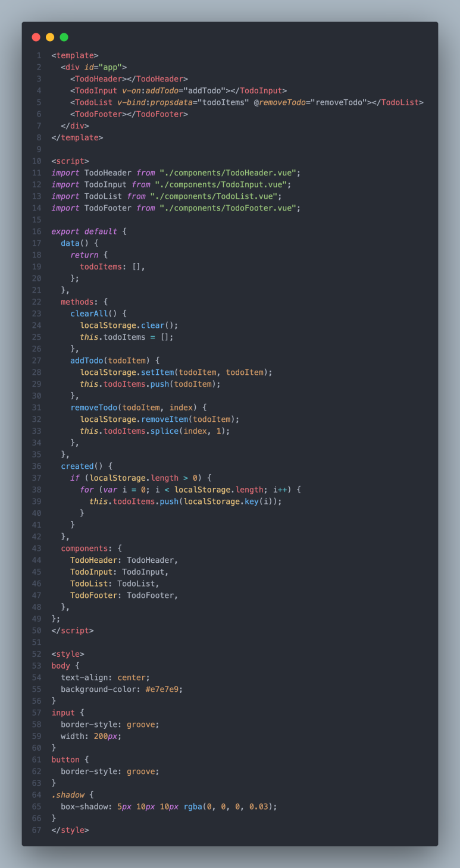Click the 'localStorage.key(i)' push statement
This screenshot has width=460, height=868.
tap(186, 502)
